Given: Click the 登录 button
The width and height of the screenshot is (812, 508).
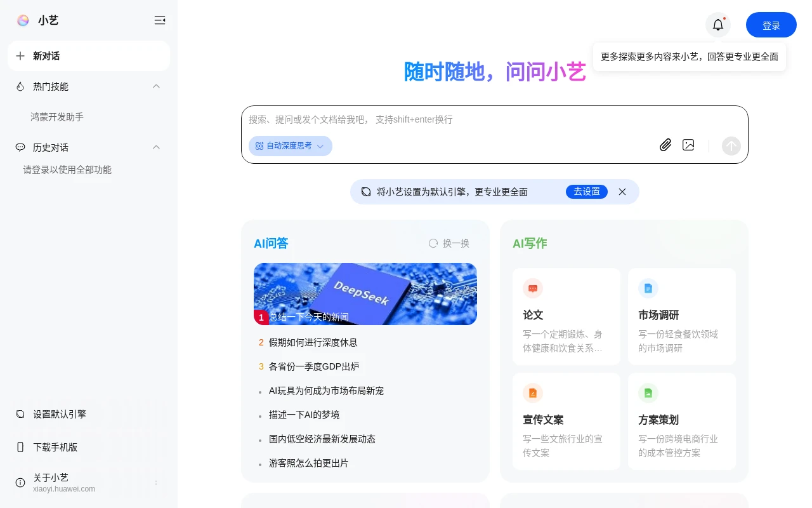Looking at the screenshot, I should [x=771, y=25].
